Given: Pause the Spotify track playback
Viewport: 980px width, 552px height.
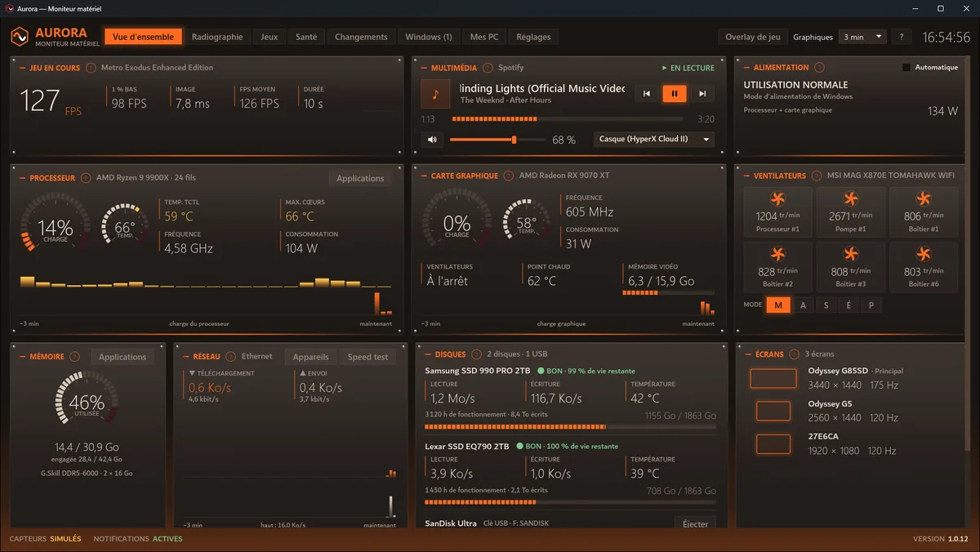Looking at the screenshot, I should [674, 94].
